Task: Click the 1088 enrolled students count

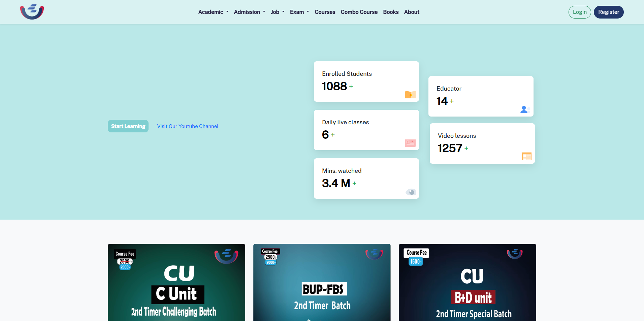Action: [334, 86]
